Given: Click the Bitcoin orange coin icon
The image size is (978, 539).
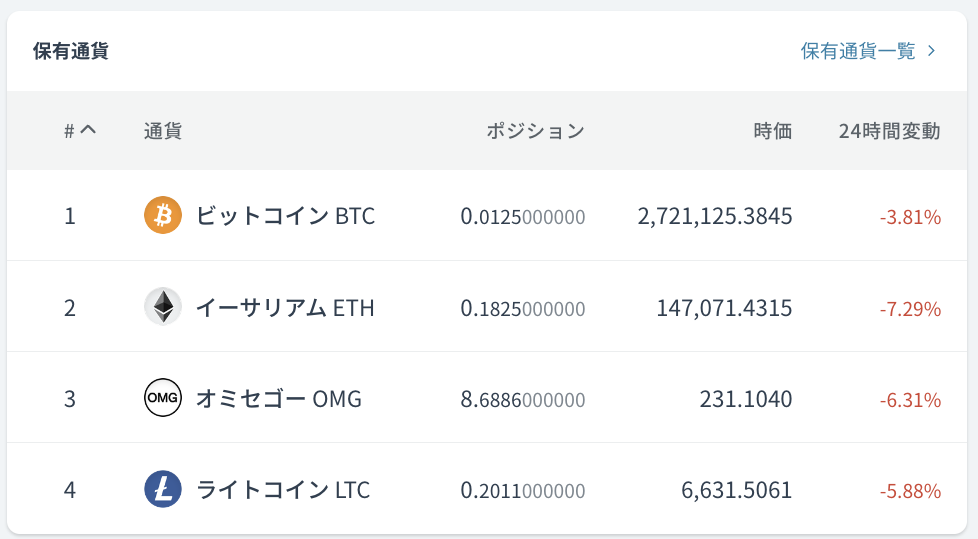Looking at the screenshot, I should point(163,215).
